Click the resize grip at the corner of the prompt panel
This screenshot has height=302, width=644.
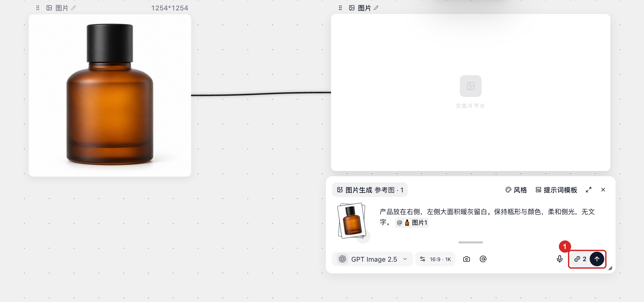click(611, 269)
